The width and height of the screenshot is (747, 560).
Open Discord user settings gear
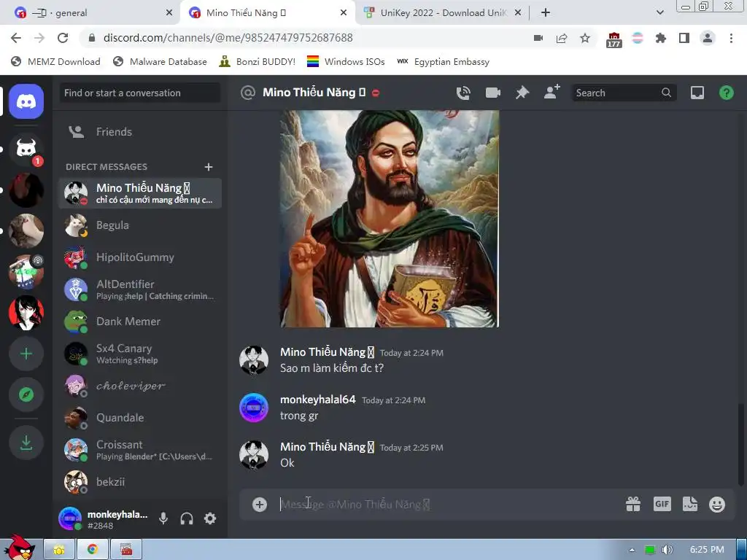210,518
